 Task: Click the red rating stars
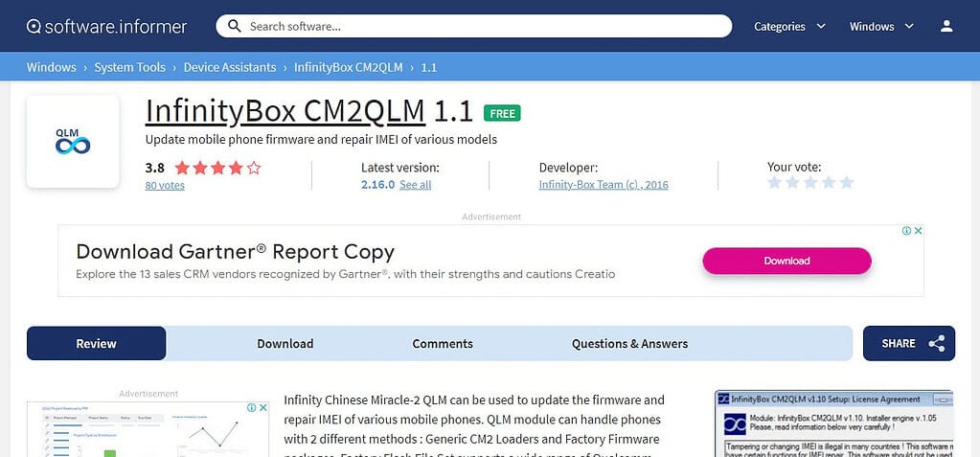pos(217,168)
